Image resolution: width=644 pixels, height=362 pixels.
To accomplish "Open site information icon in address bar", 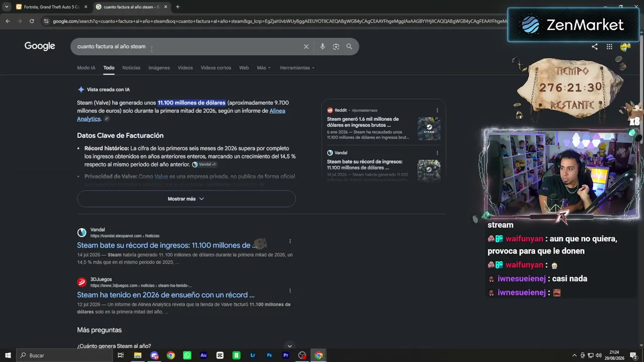I will [x=46, y=21].
